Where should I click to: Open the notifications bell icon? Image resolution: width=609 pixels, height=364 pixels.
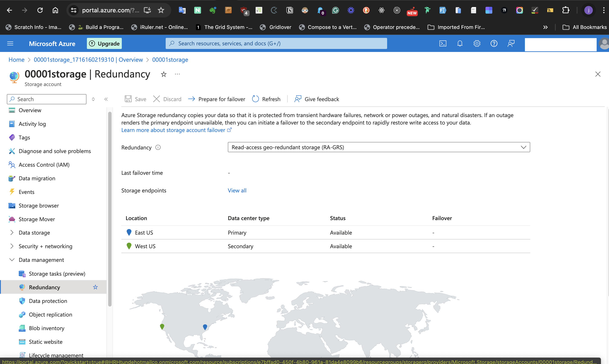pos(460,43)
